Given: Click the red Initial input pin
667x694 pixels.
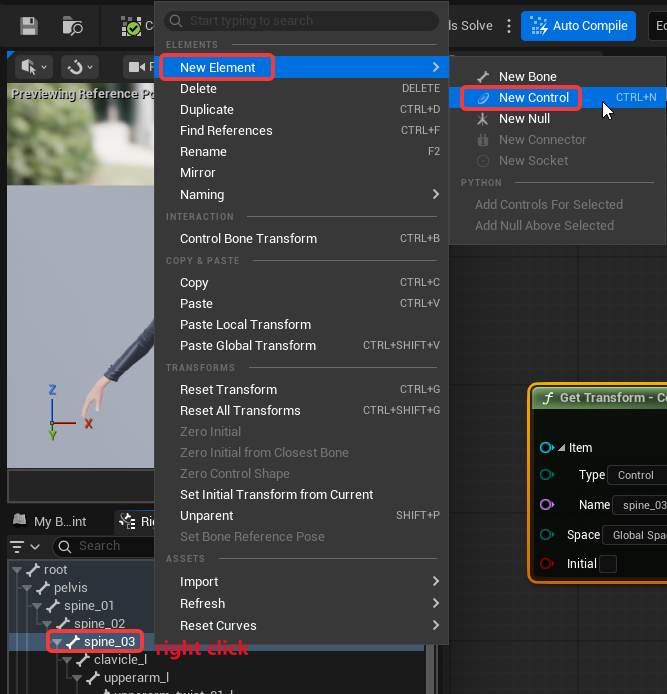Looking at the screenshot, I should [x=547, y=563].
